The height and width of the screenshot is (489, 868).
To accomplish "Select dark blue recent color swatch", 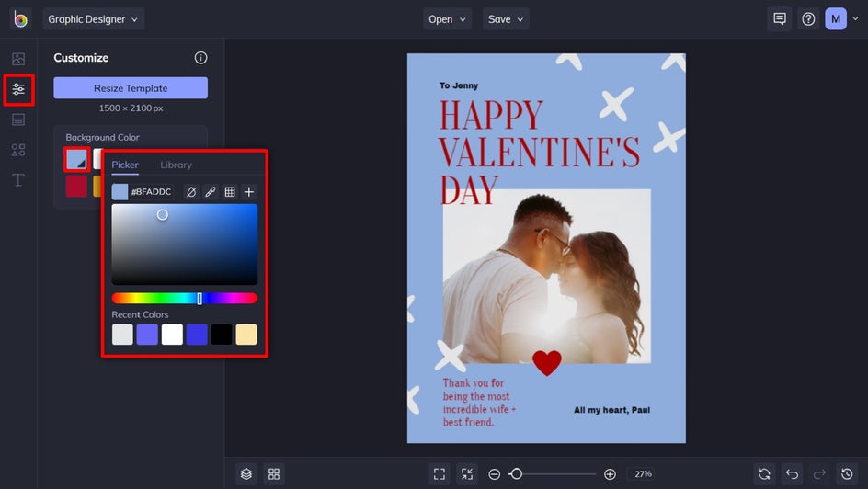I will [x=197, y=335].
